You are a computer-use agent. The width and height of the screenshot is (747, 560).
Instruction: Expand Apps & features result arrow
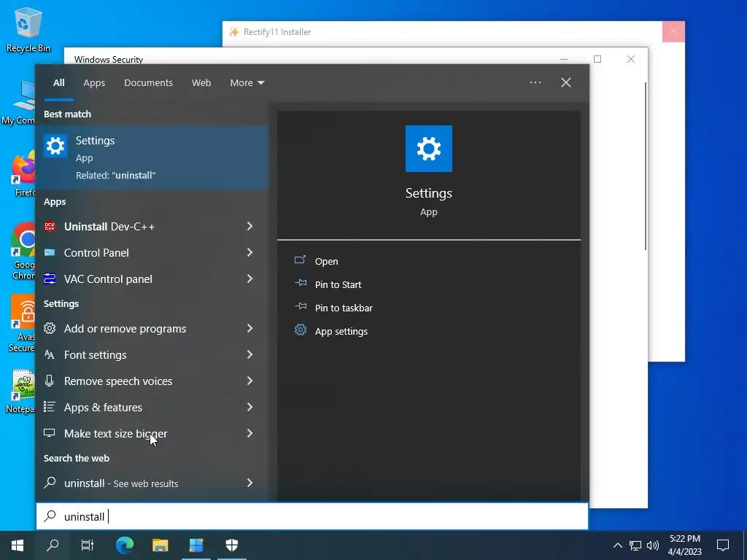click(249, 407)
